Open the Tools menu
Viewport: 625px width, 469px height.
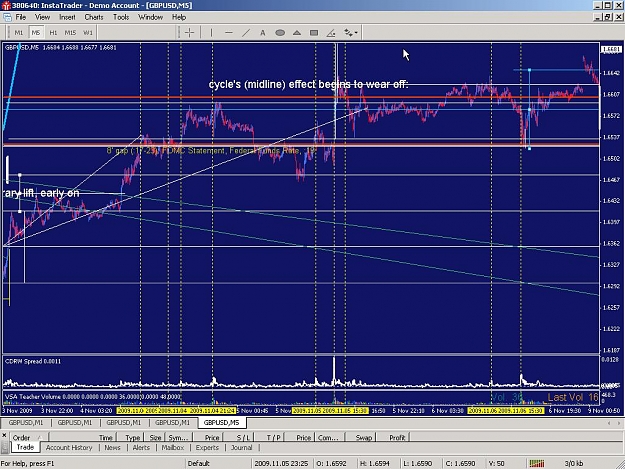[121, 17]
